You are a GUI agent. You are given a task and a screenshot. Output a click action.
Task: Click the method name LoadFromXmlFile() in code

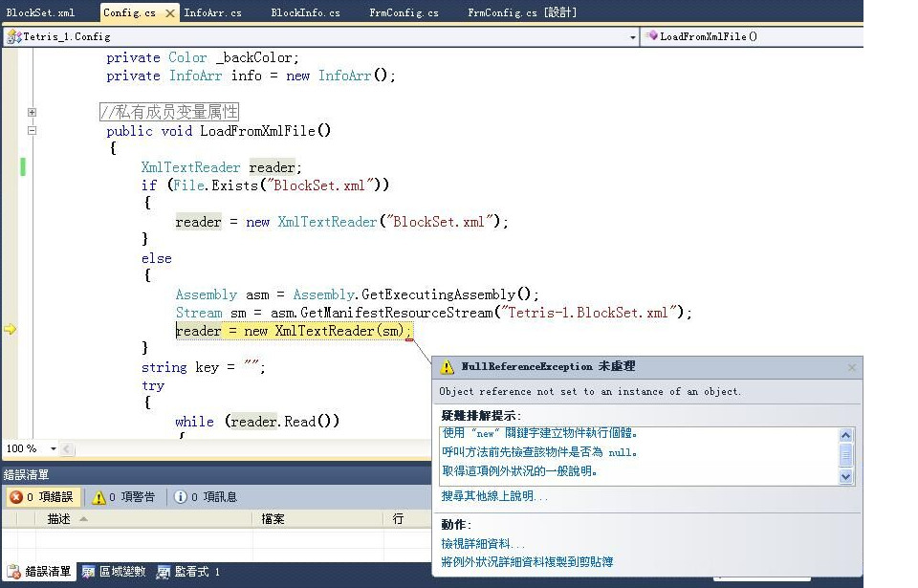265,131
